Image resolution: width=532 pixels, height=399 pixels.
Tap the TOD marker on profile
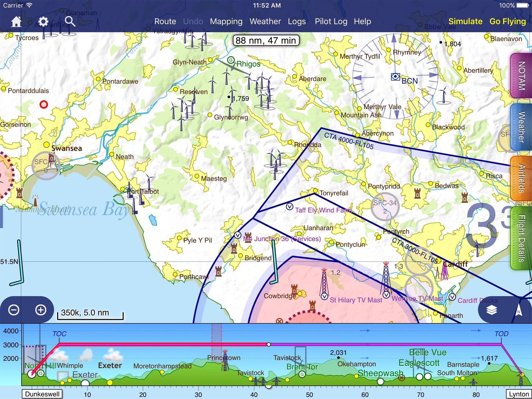click(501, 334)
